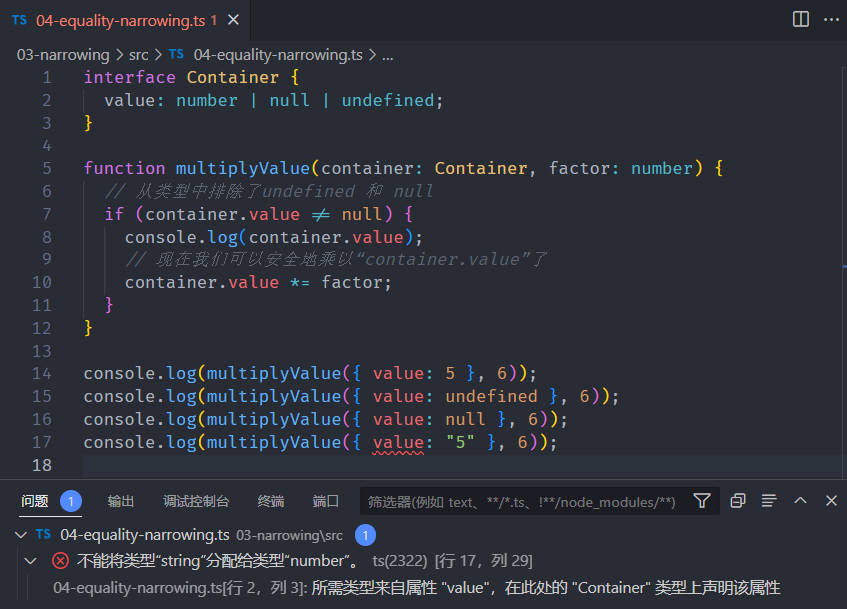Open the problems filter funnel options
This screenshot has width=847, height=609.
click(702, 501)
